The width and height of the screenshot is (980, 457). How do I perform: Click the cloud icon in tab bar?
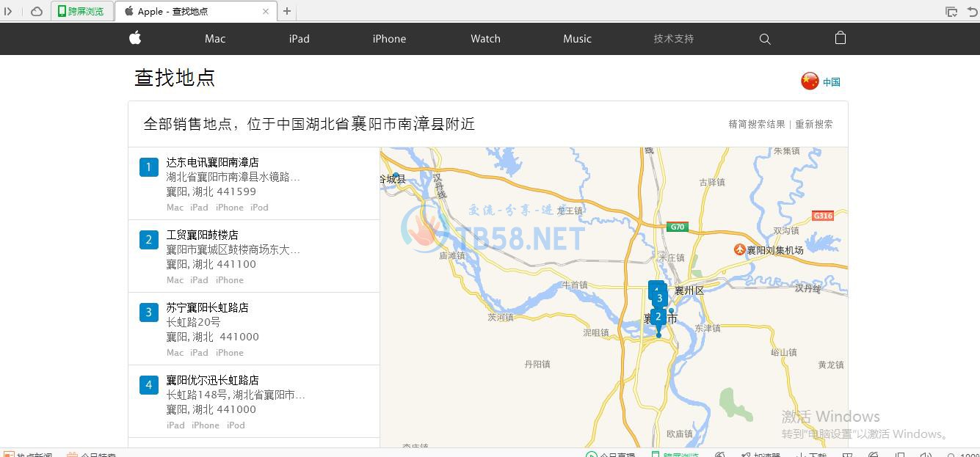tap(37, 11)
